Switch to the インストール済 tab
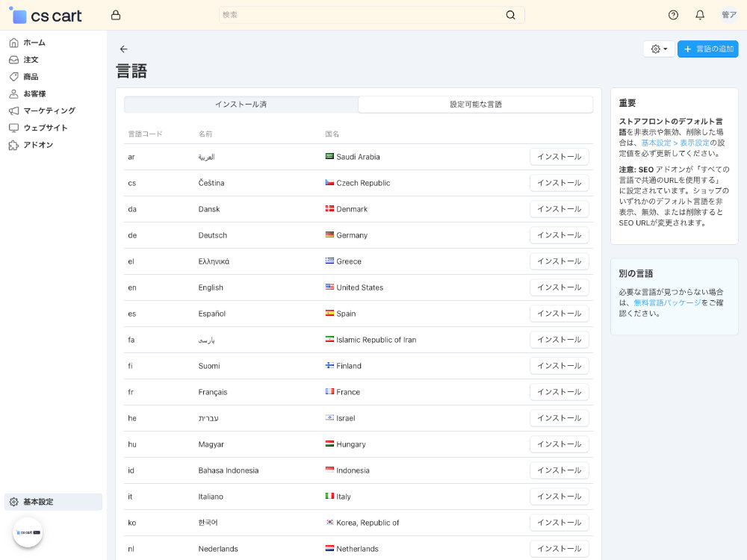747x560 pixels. (241, 105)
